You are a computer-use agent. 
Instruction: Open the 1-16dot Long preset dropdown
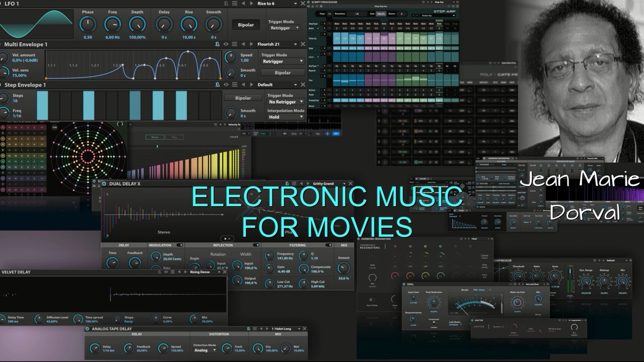[286, 329]
